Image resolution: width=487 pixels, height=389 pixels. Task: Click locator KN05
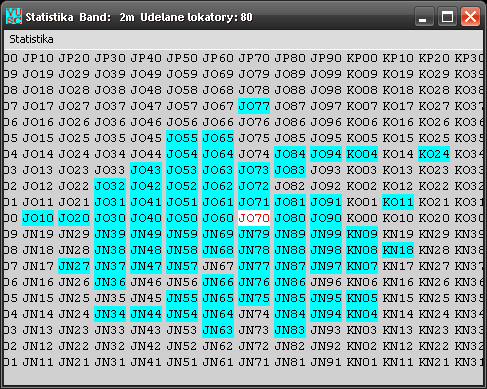[x=362, y=298]
